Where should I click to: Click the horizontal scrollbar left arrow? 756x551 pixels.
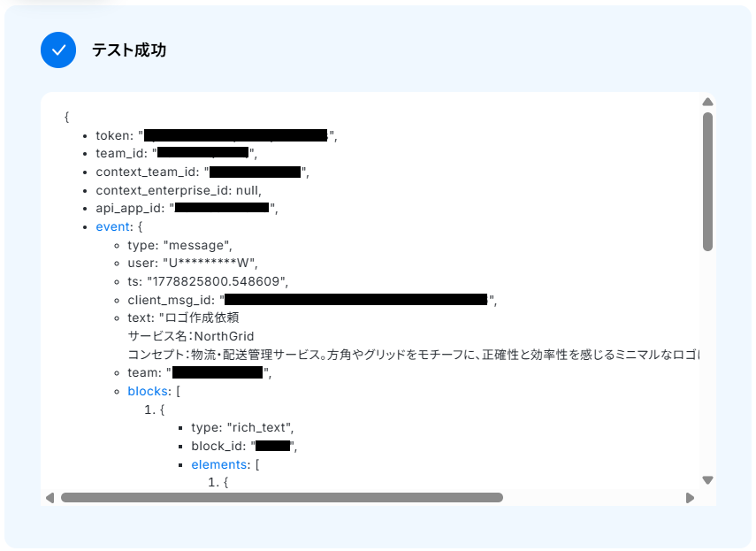[50, 497]
